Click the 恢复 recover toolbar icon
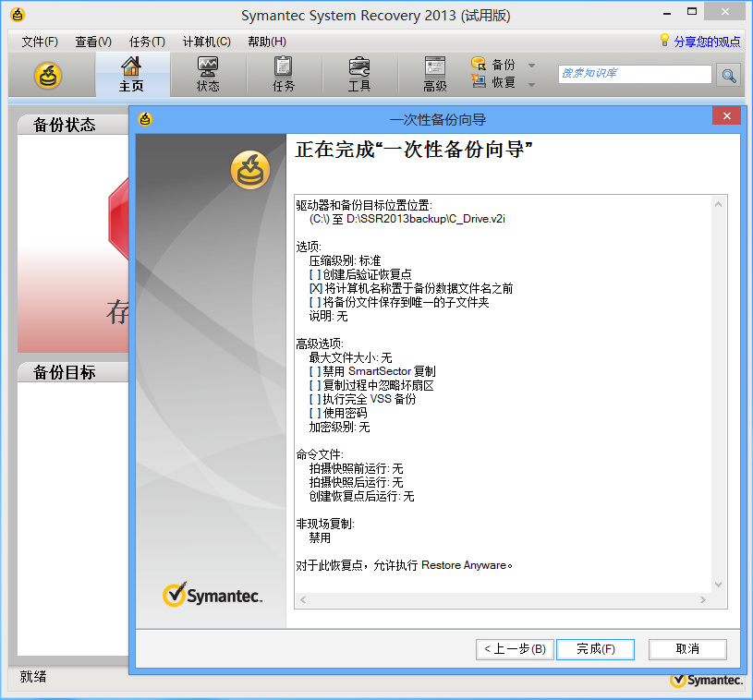The image size is (753, 700). point(479,81)
